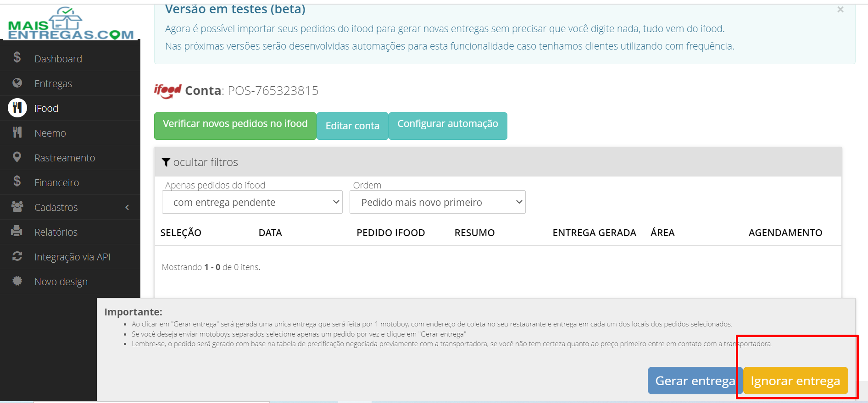Go to Entregas menu item
The image size is (868, 403).
click(x=53, y=83)
